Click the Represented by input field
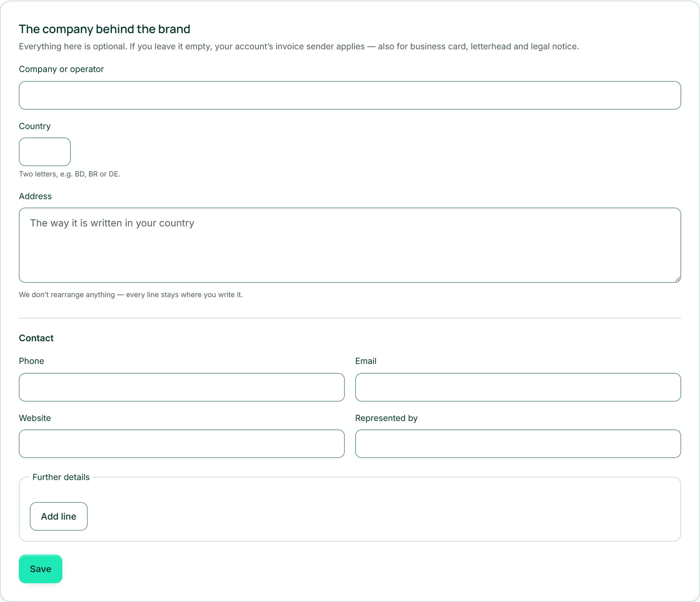The image size is (700, 602). (518, 444)
